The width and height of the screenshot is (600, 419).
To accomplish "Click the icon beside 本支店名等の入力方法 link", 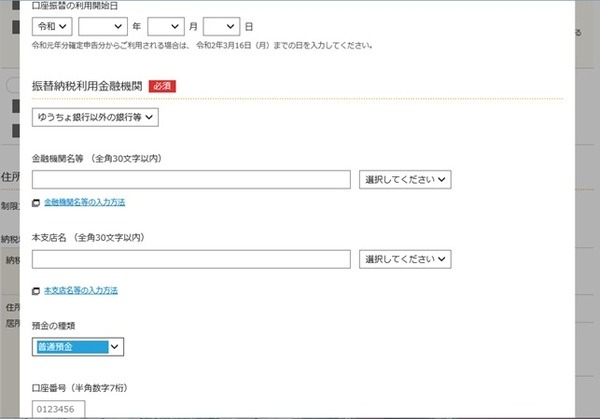I will [x=36, y=291].
